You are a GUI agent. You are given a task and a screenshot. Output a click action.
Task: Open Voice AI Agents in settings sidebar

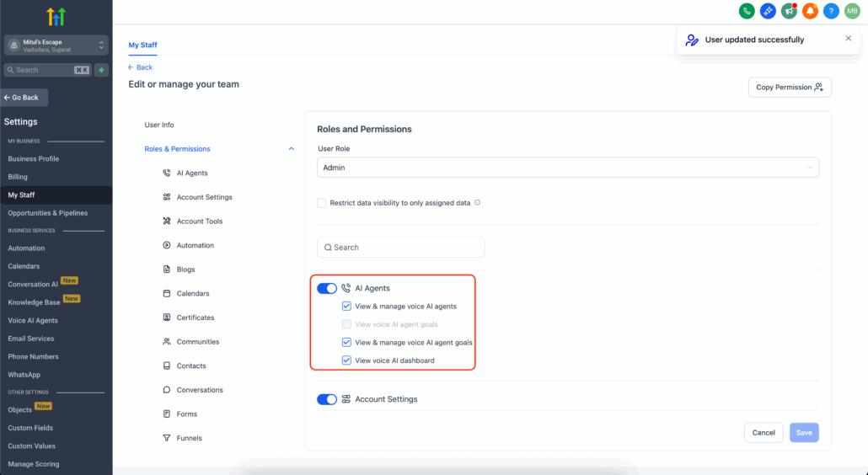(x=33, y=320)
